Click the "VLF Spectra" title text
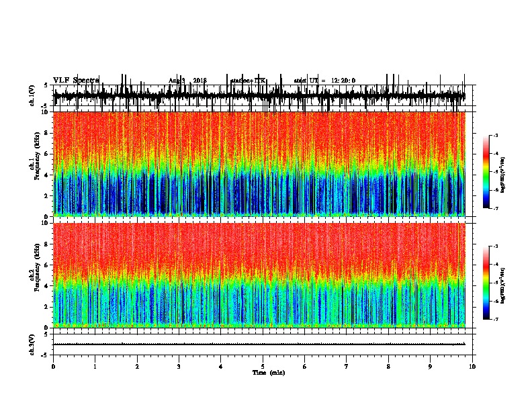This screenshot has height=411, width=532. (76, 81)
